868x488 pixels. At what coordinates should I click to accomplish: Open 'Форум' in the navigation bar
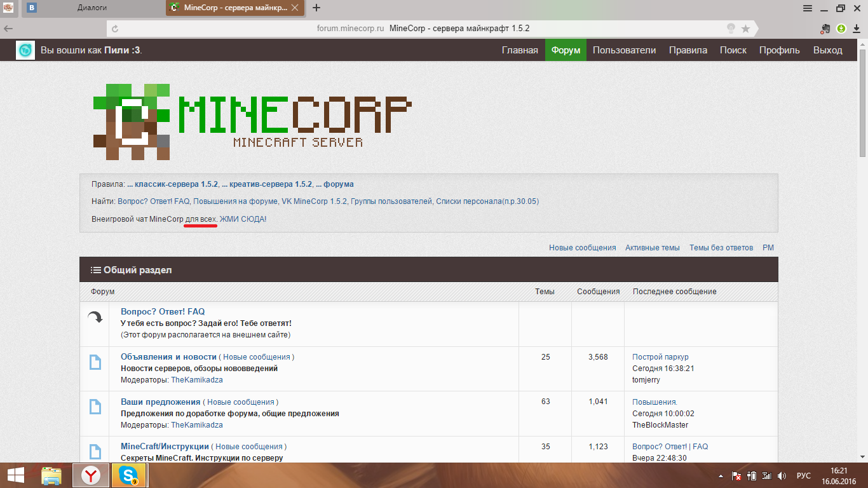[566, 50]
